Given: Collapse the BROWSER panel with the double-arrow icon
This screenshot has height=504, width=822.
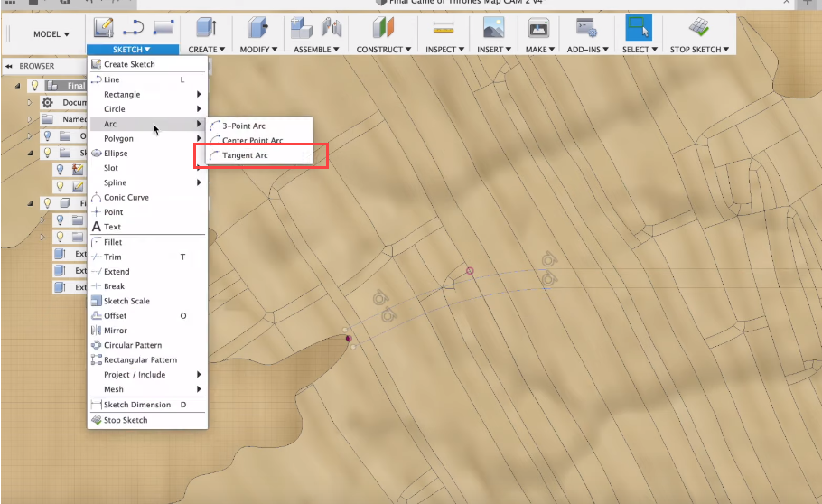Looking at the screenshot, I should (x=9, y=66).
